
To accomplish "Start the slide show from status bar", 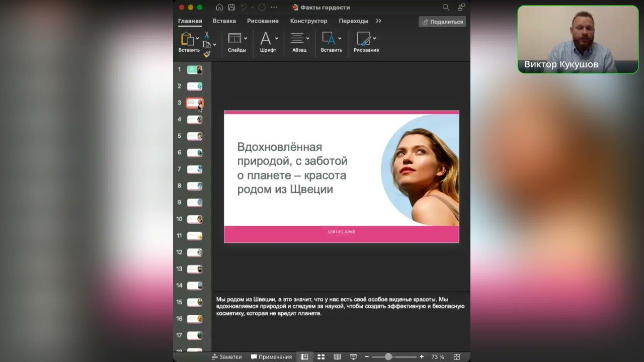I will pos(353,357).
